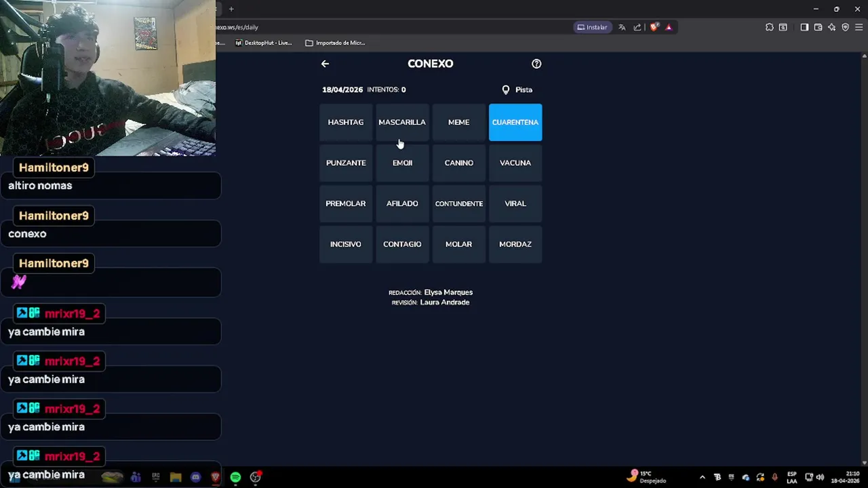The height and width of the screenshot is (488, 868).
Task: Select the CONTAGIO word tile
Action: 402,244
